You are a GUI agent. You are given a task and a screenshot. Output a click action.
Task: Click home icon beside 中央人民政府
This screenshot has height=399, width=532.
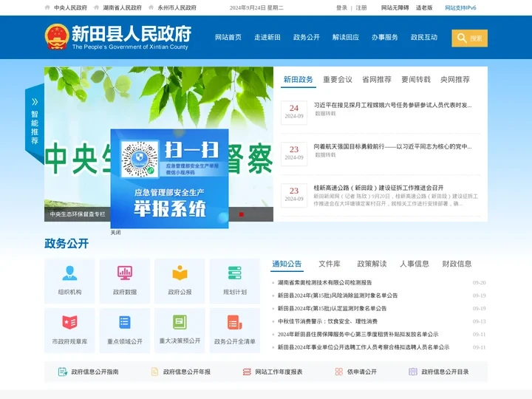pos(47,7)
